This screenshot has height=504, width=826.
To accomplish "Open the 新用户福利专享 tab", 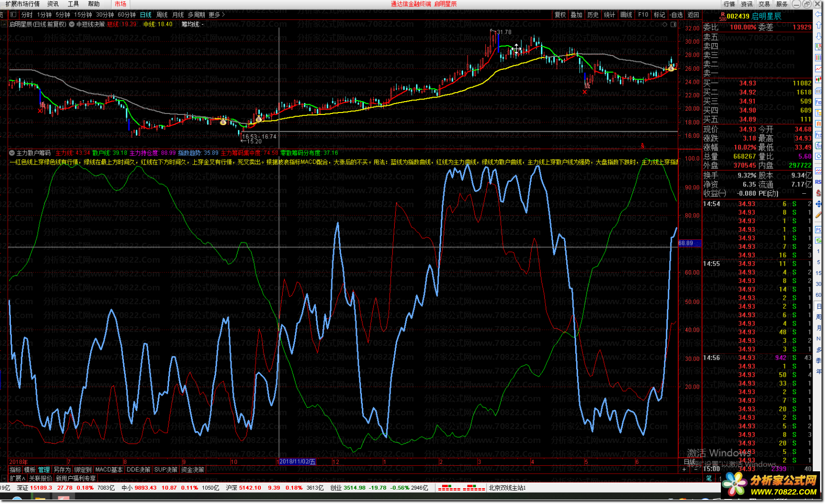I will click(75, 479).
